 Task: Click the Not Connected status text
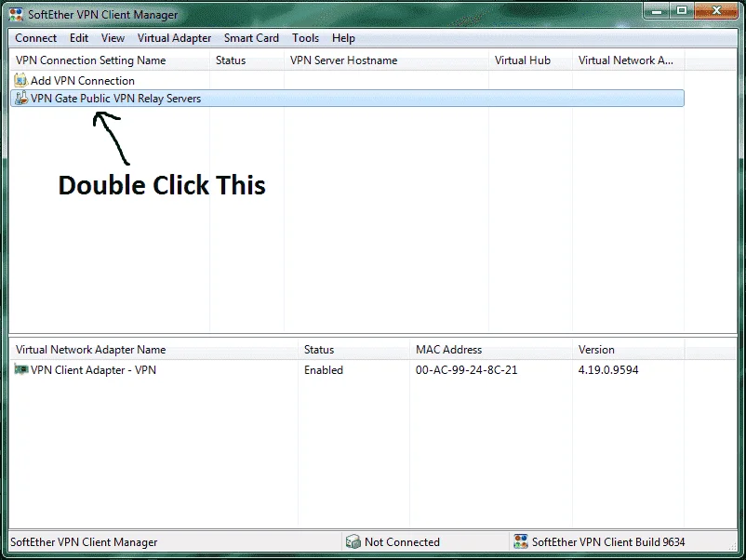point(402,542)
